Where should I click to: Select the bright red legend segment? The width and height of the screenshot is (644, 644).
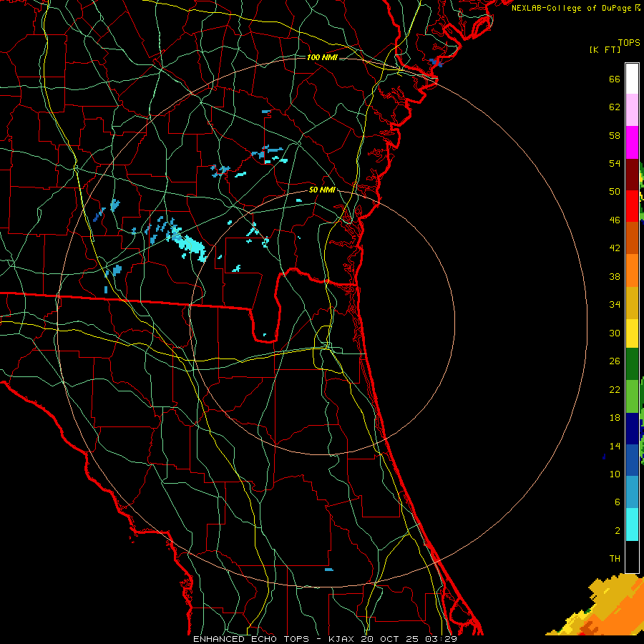point(632,206)
